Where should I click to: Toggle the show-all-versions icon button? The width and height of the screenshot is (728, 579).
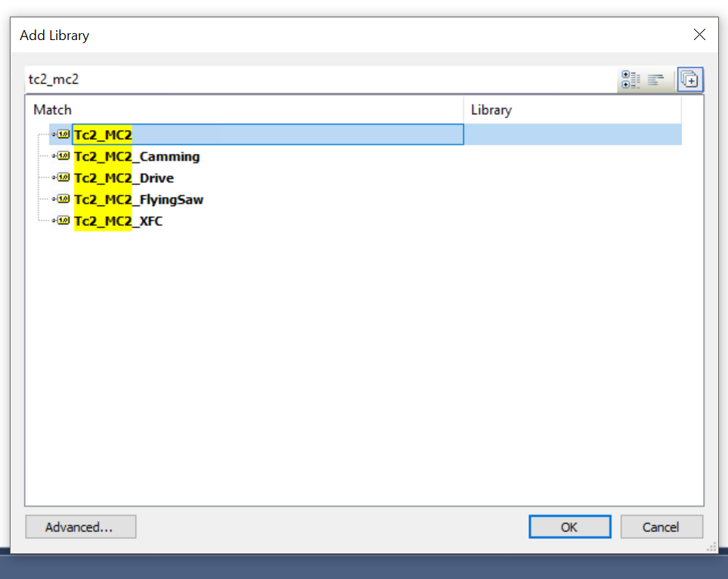690,80
